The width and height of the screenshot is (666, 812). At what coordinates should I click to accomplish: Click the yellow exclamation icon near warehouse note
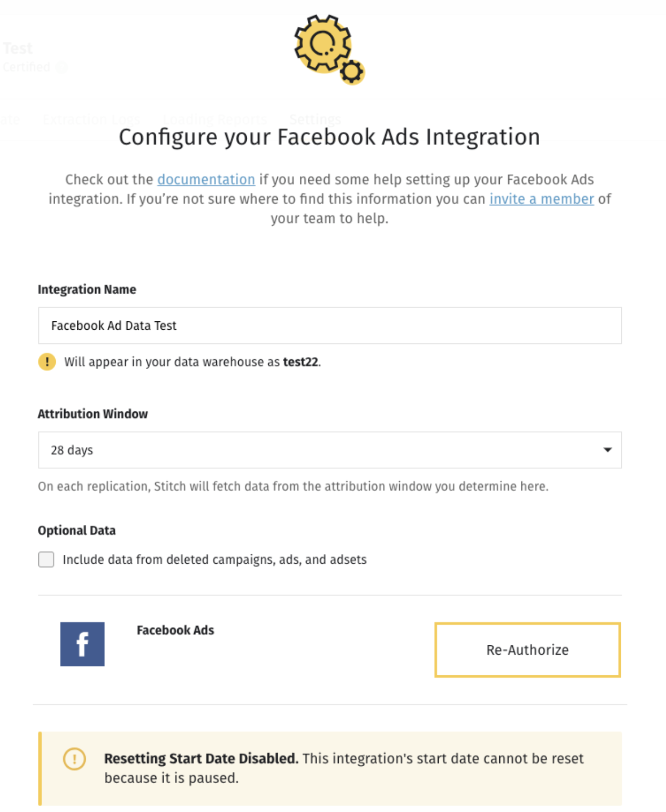click(x=47, y=362)
